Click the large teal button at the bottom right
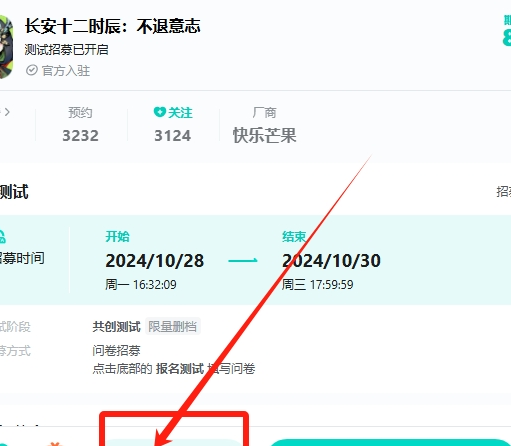This screenshot has width=511, height=446. tap(390, 442)
